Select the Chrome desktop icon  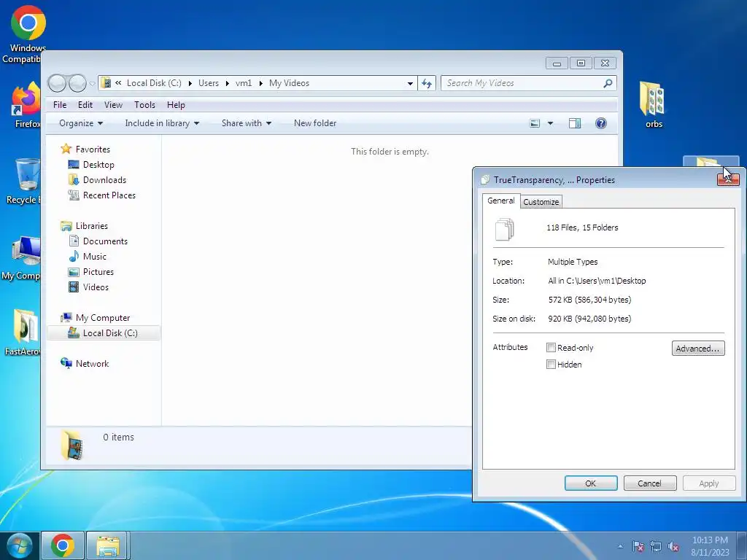click(x=28, y=34)
